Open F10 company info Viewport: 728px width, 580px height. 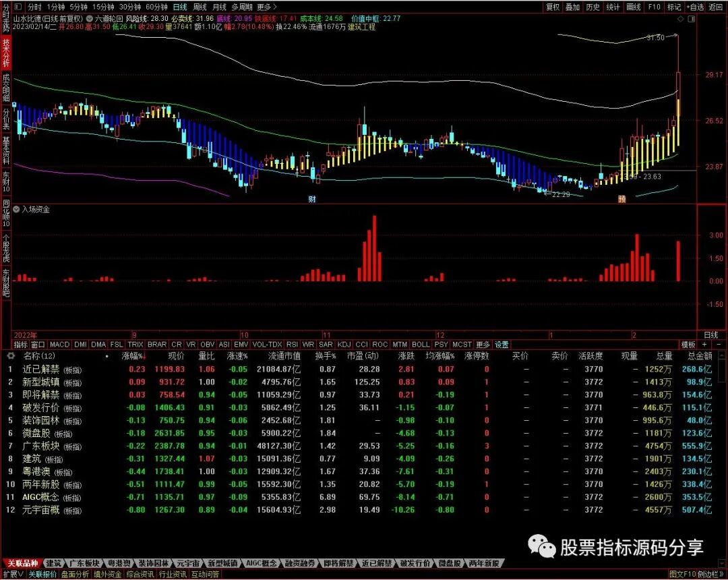pos(654,7)
